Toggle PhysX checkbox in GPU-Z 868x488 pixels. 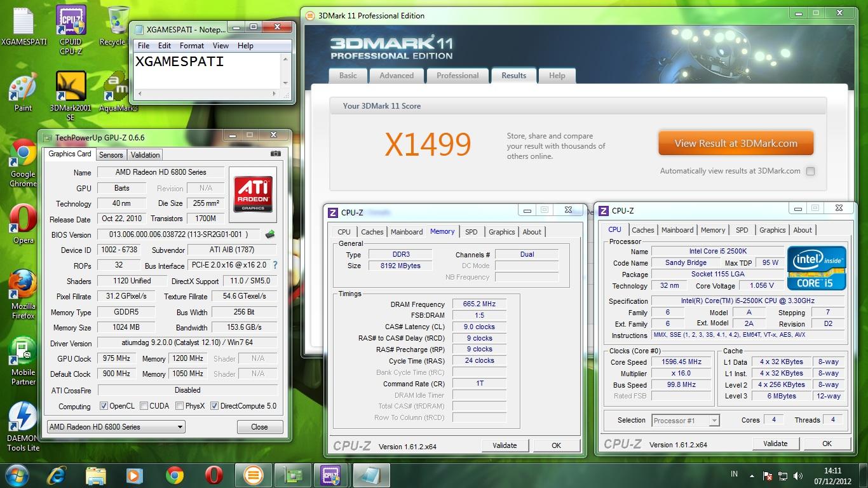[180, 406]
